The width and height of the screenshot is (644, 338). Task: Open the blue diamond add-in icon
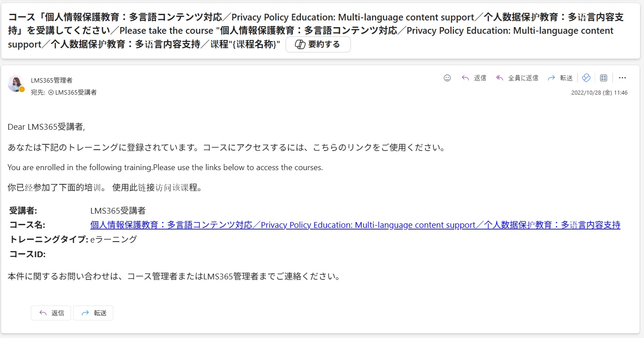coord(586,78)
